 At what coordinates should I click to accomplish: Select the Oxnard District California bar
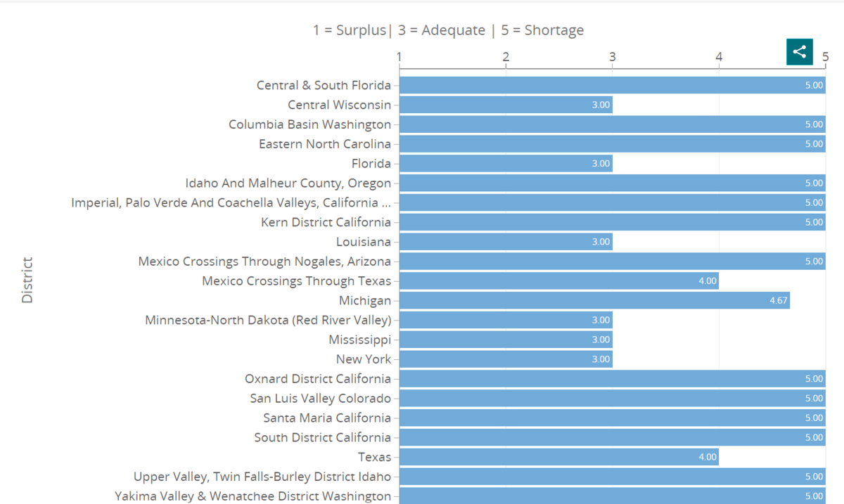click(x=612, y=379)
